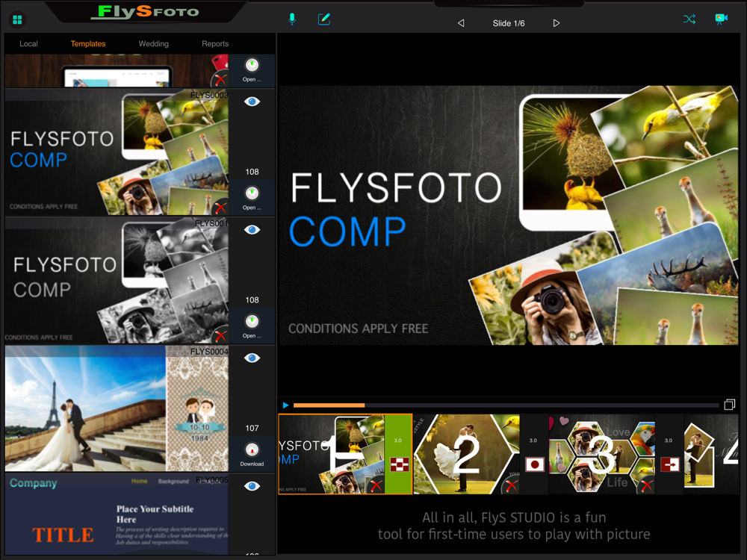Screen dimensions: 747x560
Task: Preview grayscale FLYS001 template eye icon
Action: (252, 229)
